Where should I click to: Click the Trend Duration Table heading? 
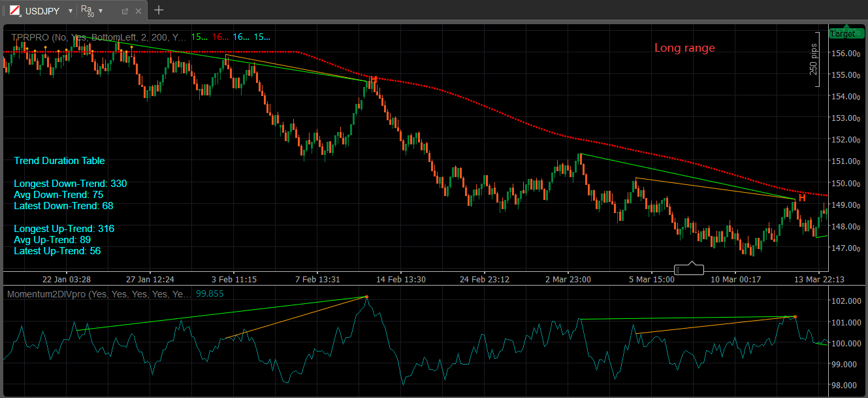coord(59,161)
